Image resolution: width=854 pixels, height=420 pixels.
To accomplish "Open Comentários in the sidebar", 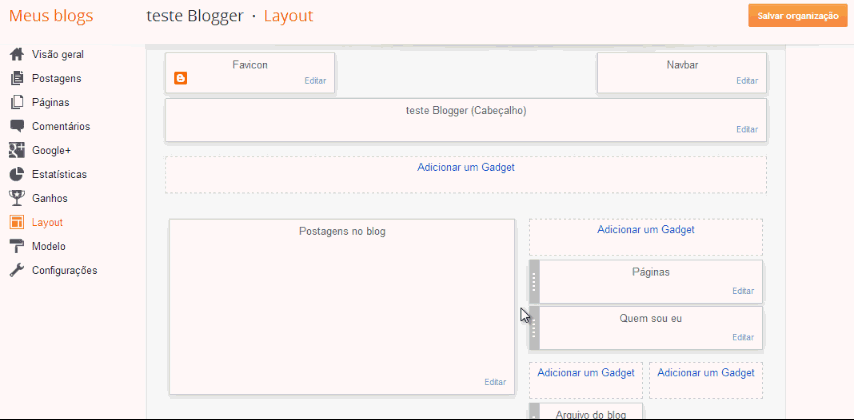I will click(61, 126).
